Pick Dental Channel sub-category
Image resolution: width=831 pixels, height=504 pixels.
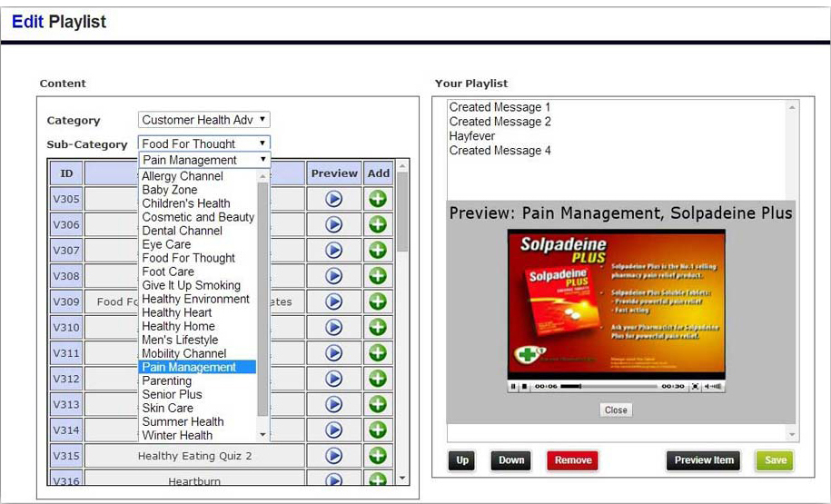(x=198, y=231)
